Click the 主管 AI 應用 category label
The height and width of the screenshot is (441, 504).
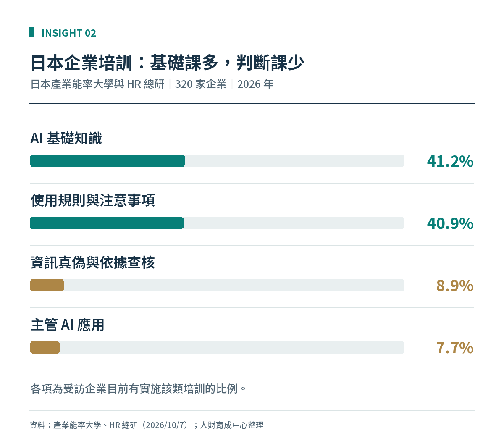68,325
